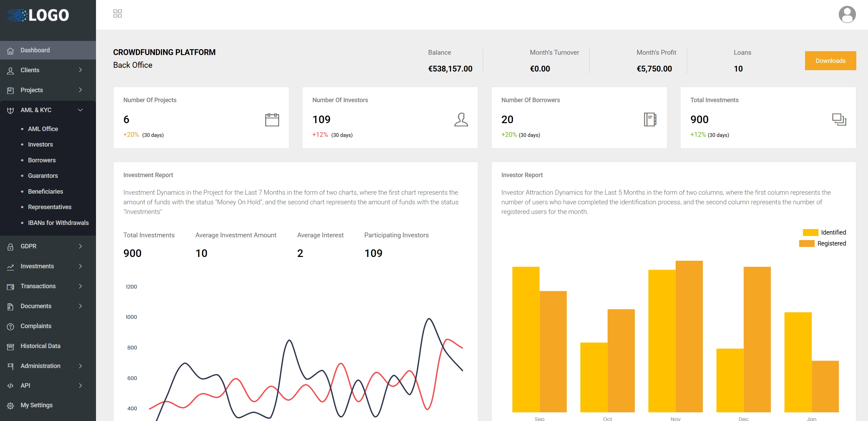This screenshot has height=421, width=868.
Task: Expand the Transactions menu chevron
Action: [x=80, y=286]
